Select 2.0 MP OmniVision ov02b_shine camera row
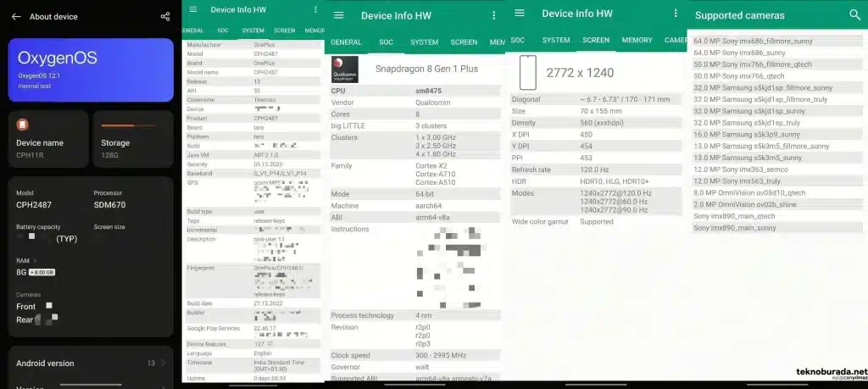This screenshot has height=389, width=868. (777, 204)
